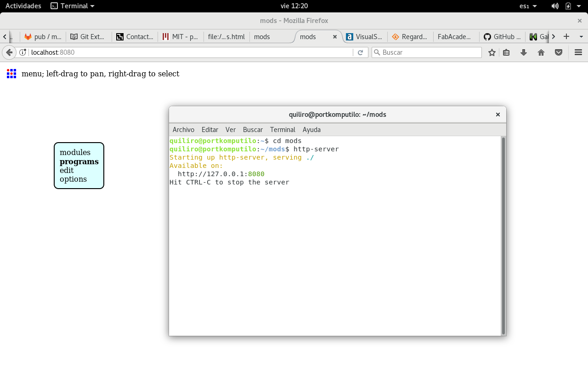Viewport: 588px width, 368px height.
Task: Open the Firefox downloads arrow
Action: tap(524, 52)
